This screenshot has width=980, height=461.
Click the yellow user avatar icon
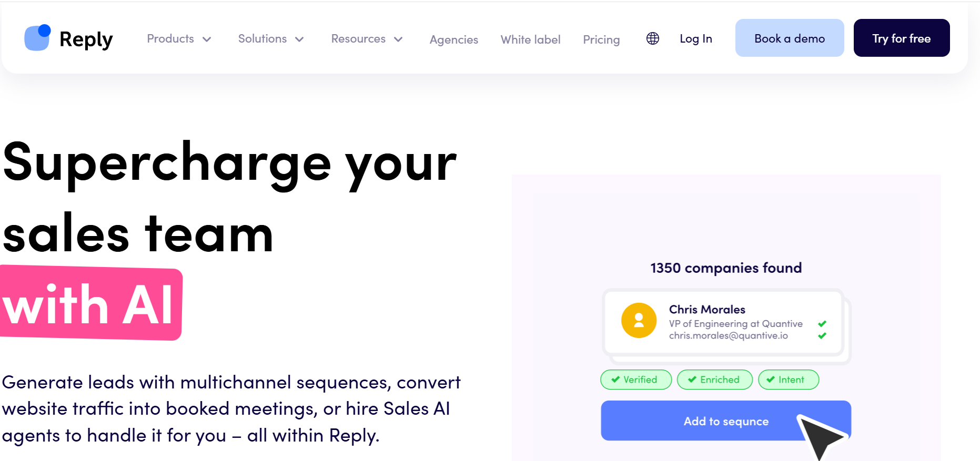[639, 320]
